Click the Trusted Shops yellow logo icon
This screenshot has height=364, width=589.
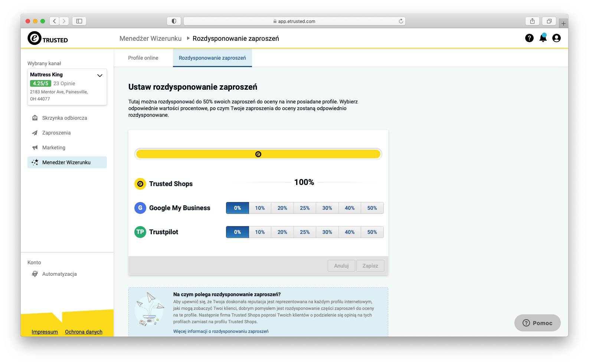click(140, 184)
